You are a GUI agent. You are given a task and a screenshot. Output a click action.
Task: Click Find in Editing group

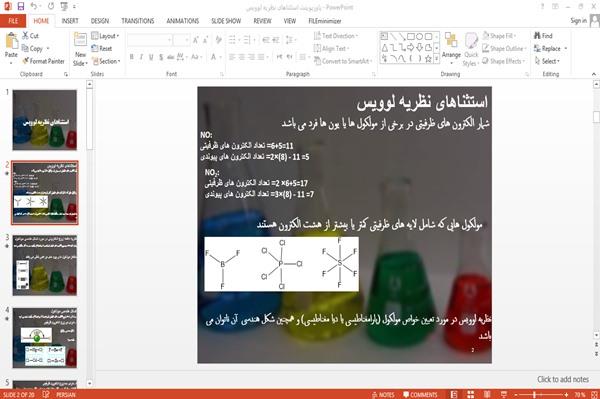(x=543, y=36)
